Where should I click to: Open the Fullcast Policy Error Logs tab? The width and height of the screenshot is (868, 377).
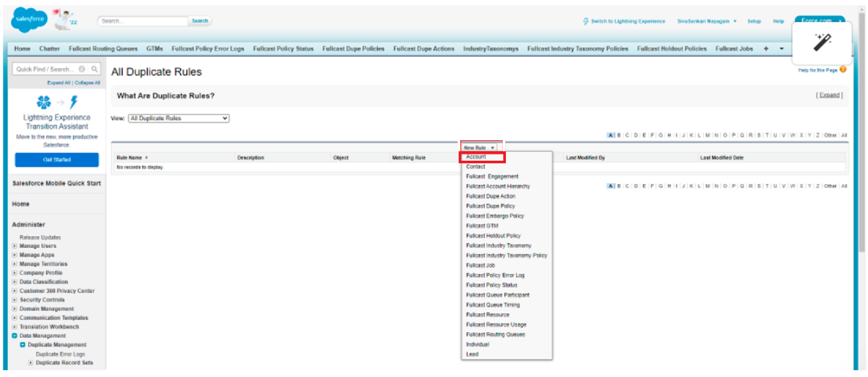[208, 49]
